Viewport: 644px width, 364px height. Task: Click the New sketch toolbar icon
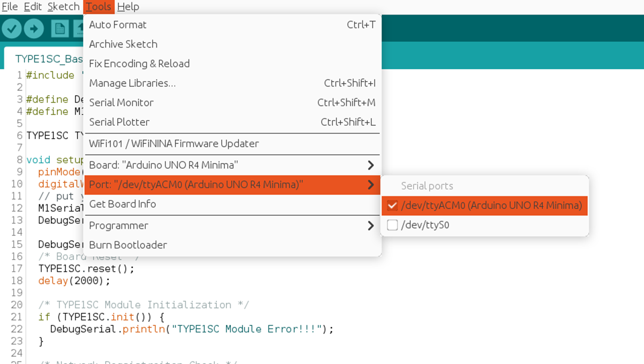tap(60, 29)
